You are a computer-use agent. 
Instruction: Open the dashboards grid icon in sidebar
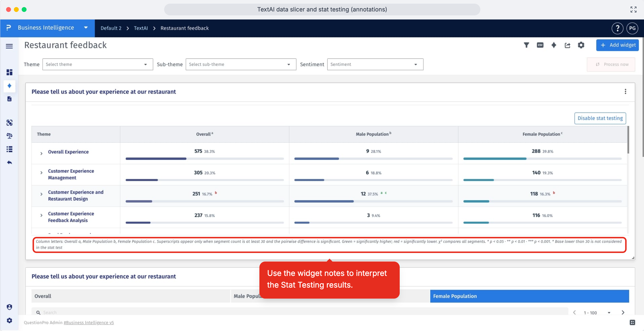(x=9, y=72)
